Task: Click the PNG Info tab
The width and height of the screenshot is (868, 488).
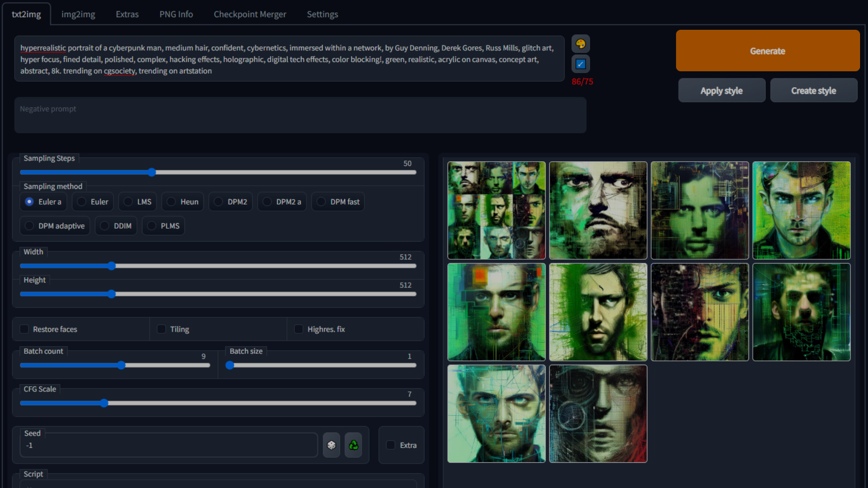Action: (x=175, y=13)
